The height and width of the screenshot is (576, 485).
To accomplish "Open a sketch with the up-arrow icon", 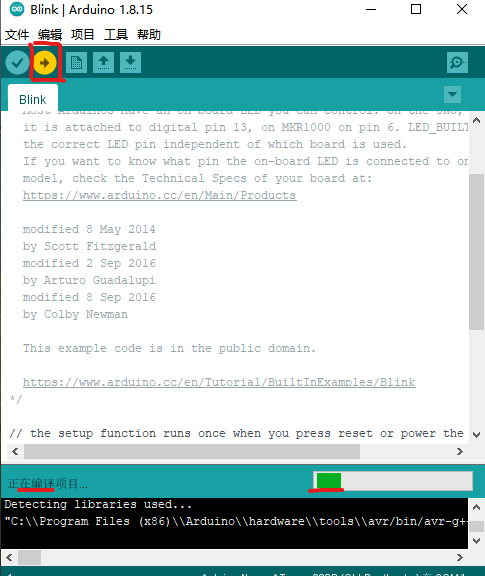I will (x=103, y=62).
